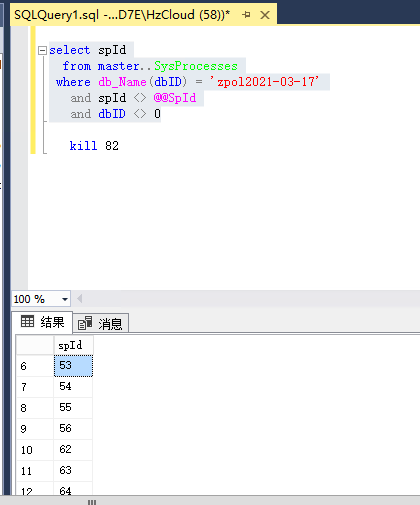
Task: Pin the SQLQuery1.sql tab
Action: [x=246, y=15]
